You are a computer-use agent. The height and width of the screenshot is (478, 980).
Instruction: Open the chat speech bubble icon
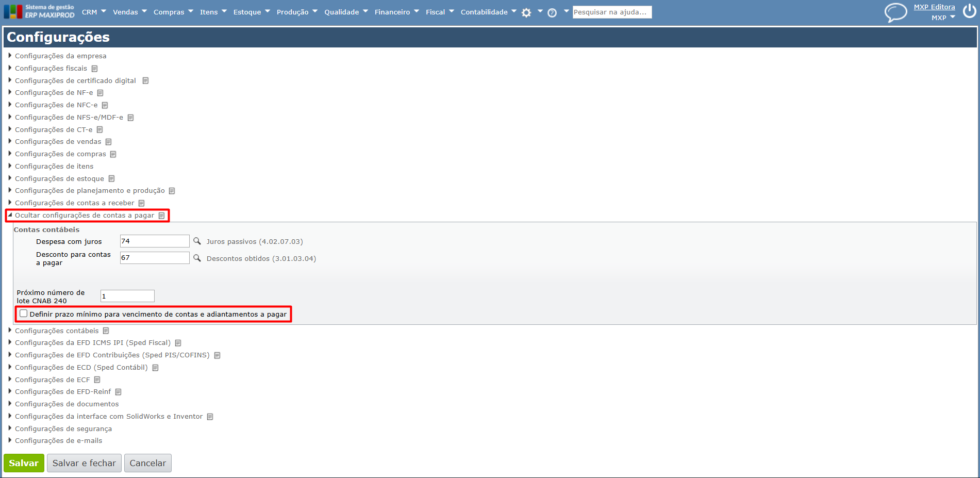coord(895,12)
